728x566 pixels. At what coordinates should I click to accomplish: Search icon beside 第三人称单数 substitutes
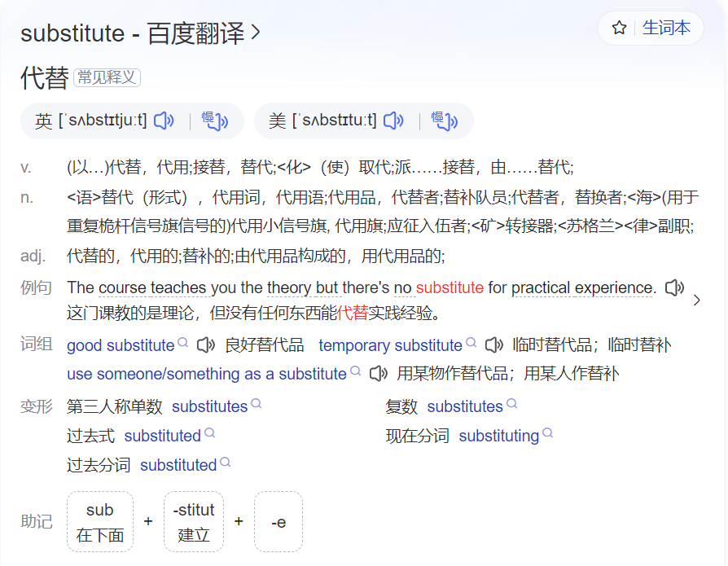tap(257, 403)
